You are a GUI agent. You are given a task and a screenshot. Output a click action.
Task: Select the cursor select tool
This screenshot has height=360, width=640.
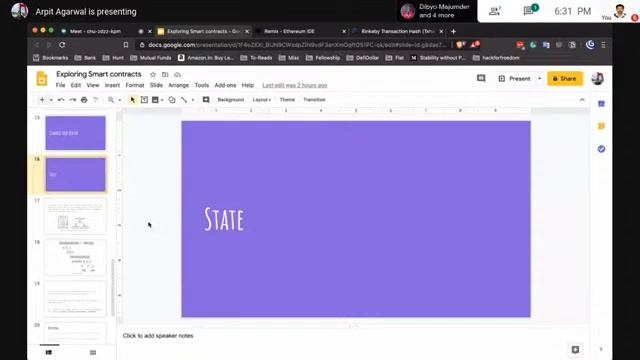[132, 100]
